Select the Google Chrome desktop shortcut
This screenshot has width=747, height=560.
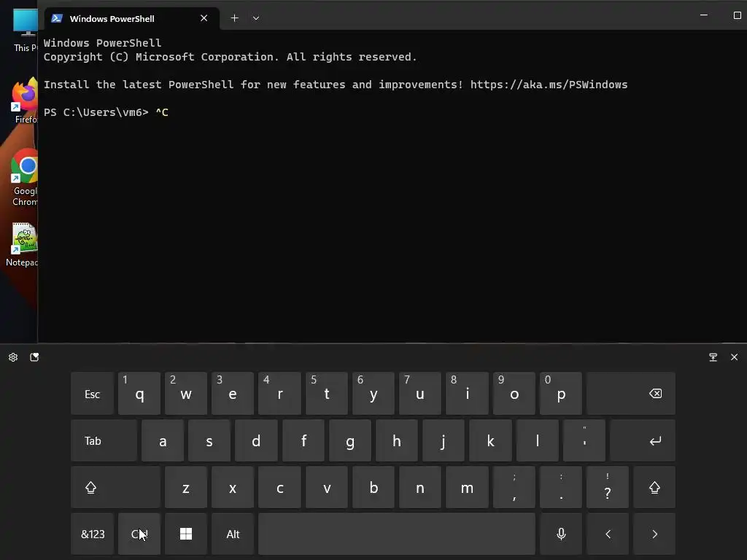point(24,177)
